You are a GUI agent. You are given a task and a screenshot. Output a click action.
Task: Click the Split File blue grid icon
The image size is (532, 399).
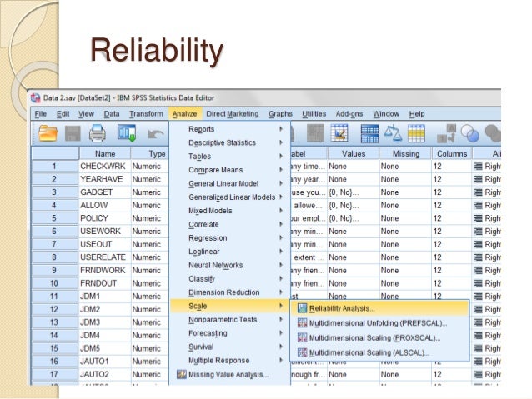pos(369,133)
